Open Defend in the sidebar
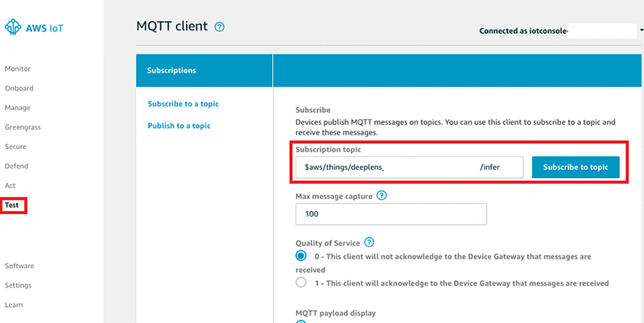Screen dimensions: 644x323 (x=16, y=166)
